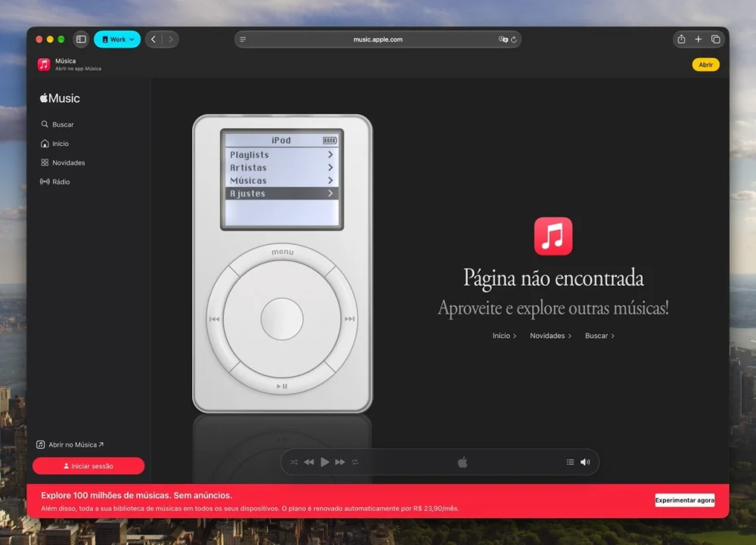The image size is (756, 545).
Task: Go back to previous page
Action: click(x=153, y=39)
